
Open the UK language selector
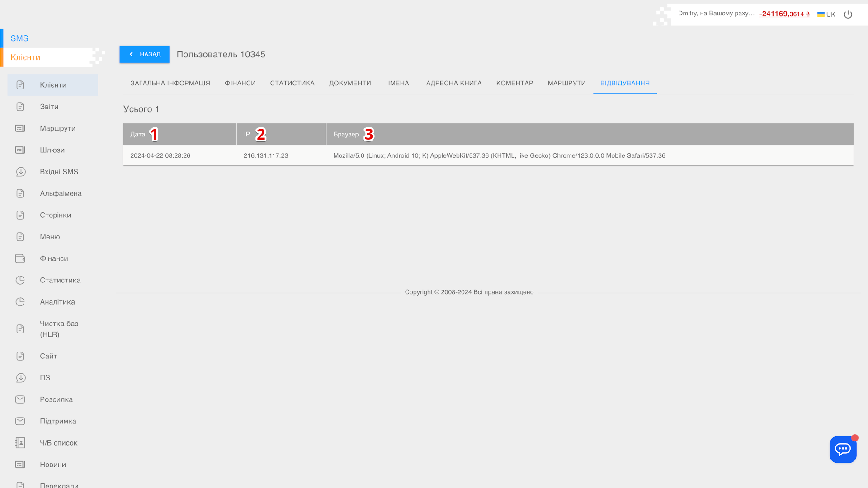click(826, 14)
